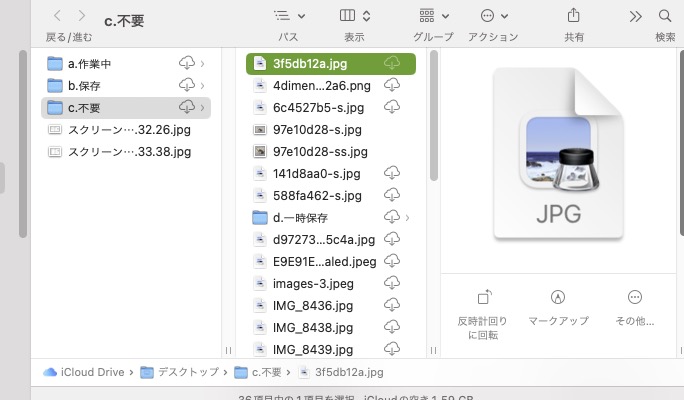Click the first column's vertical scrollbar

point(23,144)
